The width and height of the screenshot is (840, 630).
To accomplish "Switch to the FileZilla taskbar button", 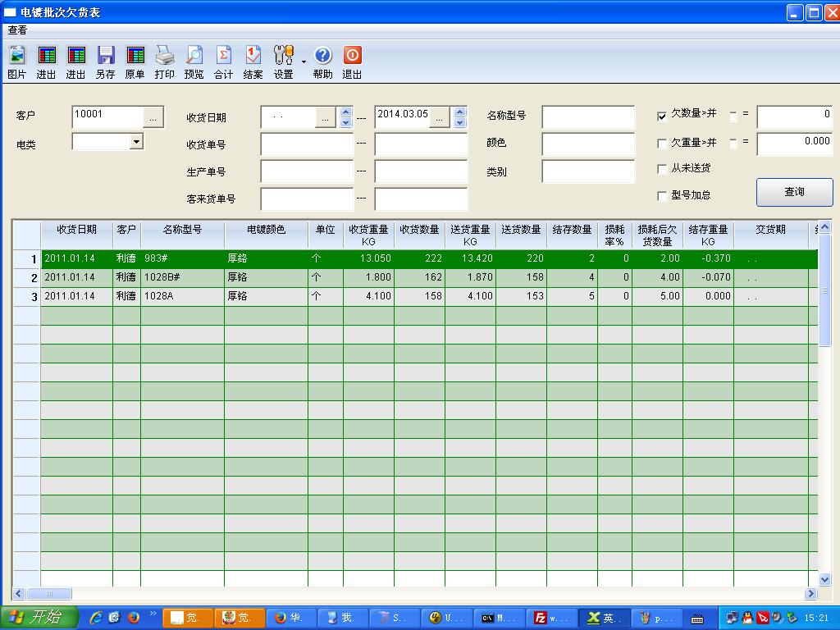I will (551, 618).
